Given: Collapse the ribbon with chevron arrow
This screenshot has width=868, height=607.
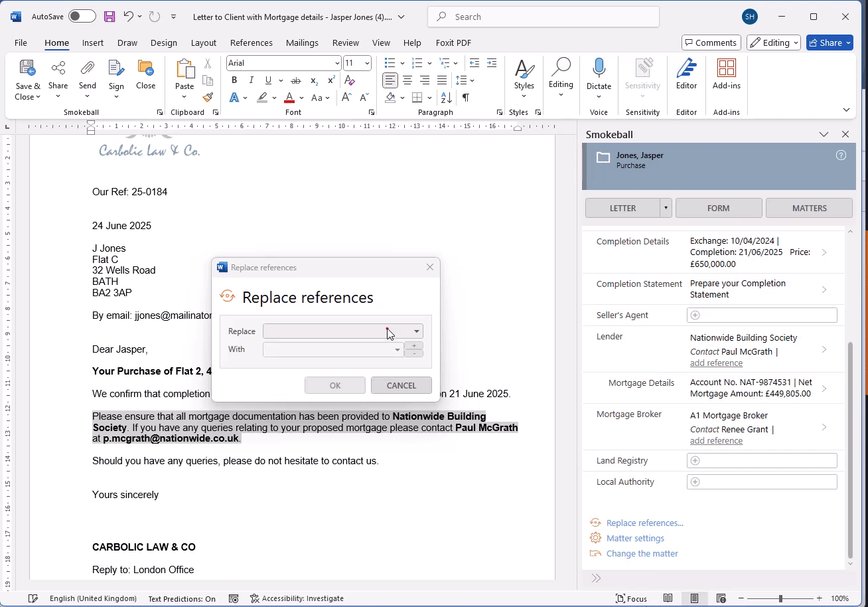Looking at the screenshot, I should point(846,110).
